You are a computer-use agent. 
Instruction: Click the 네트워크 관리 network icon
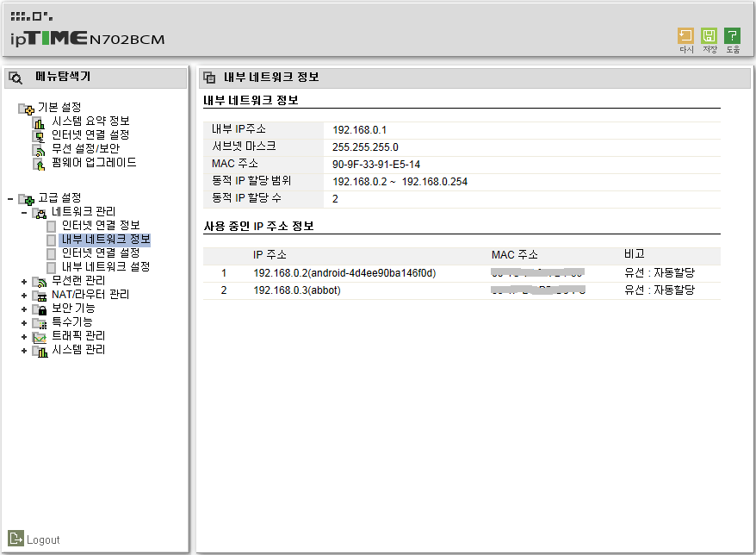pos(40,214)
